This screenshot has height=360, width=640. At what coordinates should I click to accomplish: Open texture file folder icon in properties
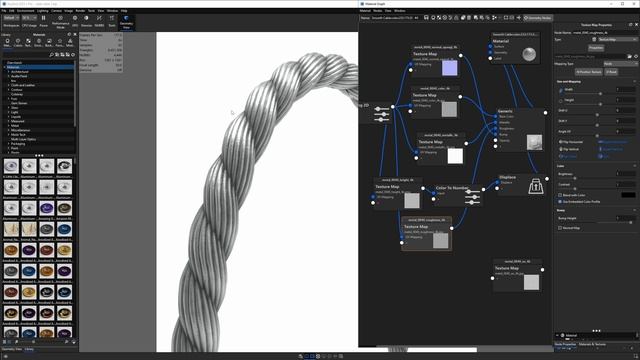[630, 56]
